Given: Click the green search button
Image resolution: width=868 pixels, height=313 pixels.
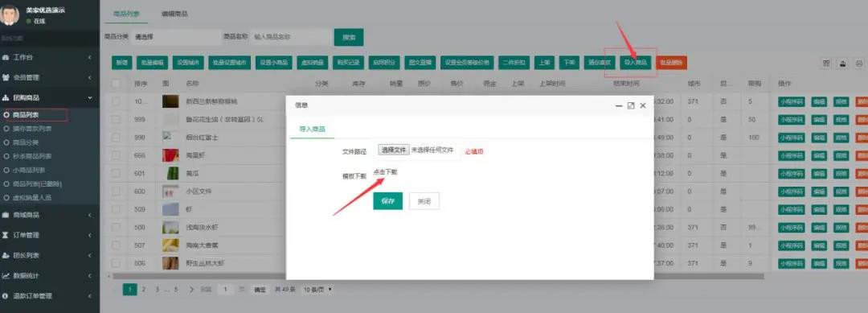Looking at the screenshot, I should (349, 38).
